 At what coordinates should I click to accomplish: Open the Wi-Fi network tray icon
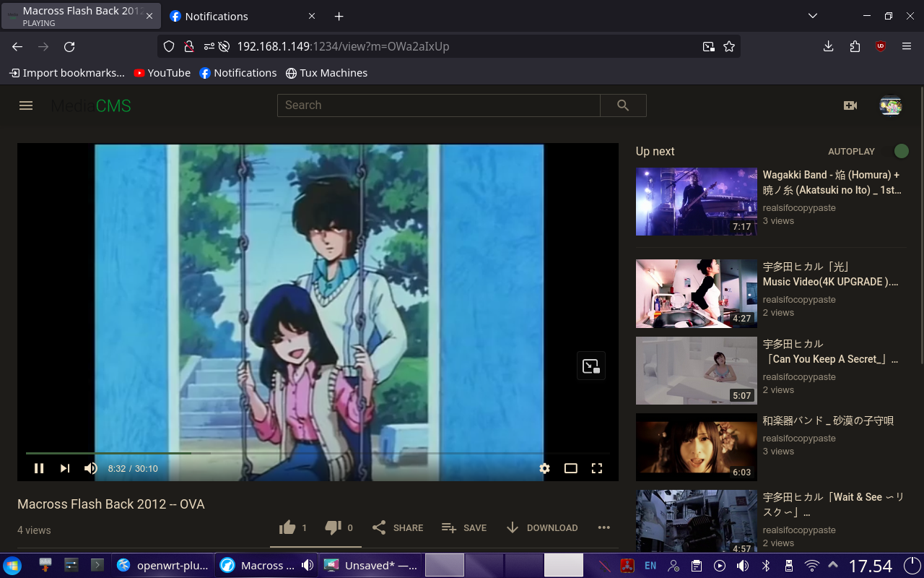point(812,566)
